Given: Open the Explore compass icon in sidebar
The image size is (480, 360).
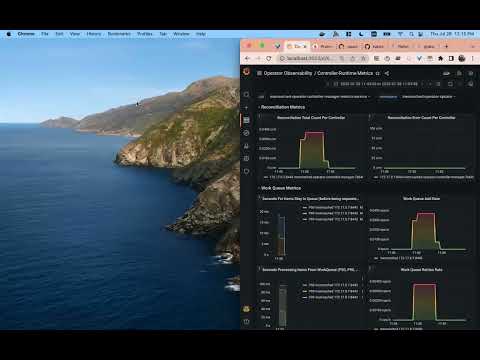Looking at the screenshot, I should pos(247,133).
